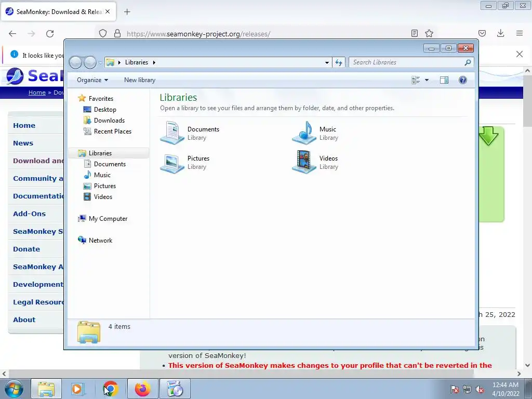
Task: Open News link on SeaMonkey page
Action: (23, 143)
